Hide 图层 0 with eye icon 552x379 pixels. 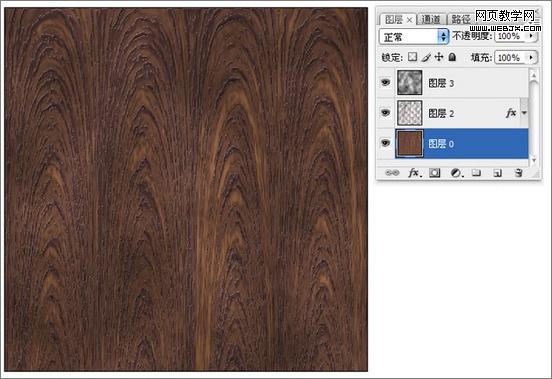[x=385, y=143]
